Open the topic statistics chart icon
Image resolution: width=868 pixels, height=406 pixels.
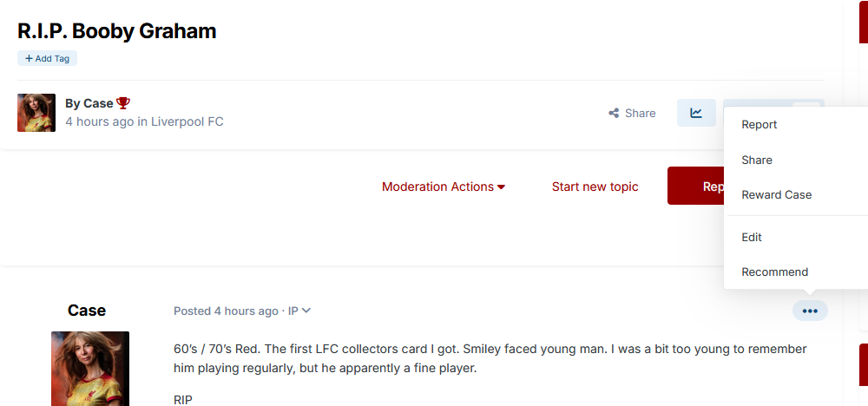(696, 113)
